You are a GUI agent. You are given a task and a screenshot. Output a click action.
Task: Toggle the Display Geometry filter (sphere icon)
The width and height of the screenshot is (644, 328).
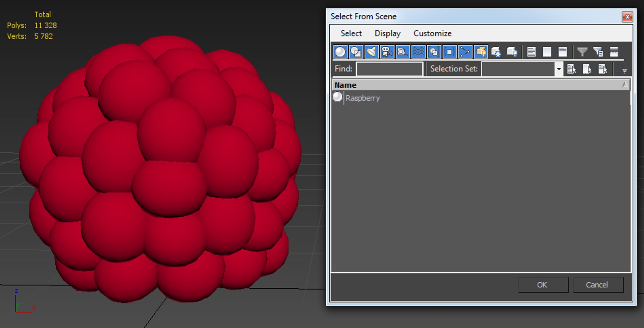(x=340, y=52)
